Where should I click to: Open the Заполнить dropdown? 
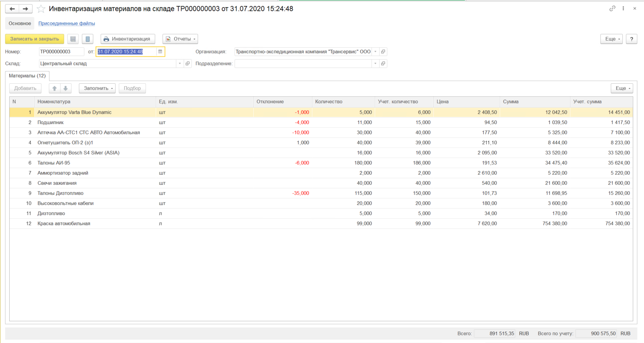(x=97, y=88)
